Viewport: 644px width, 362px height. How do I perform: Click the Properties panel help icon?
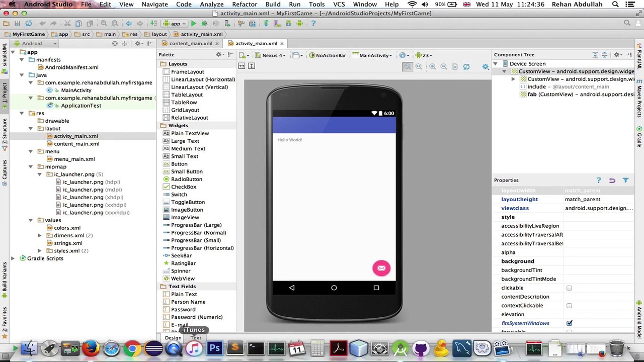coord(599,180)
